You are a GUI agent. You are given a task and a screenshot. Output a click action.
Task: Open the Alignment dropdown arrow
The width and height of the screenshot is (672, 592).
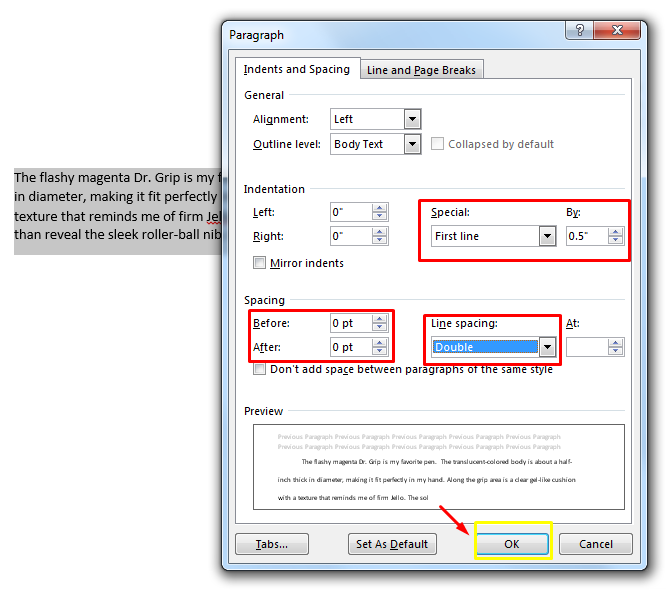click(x=412, y=119)
